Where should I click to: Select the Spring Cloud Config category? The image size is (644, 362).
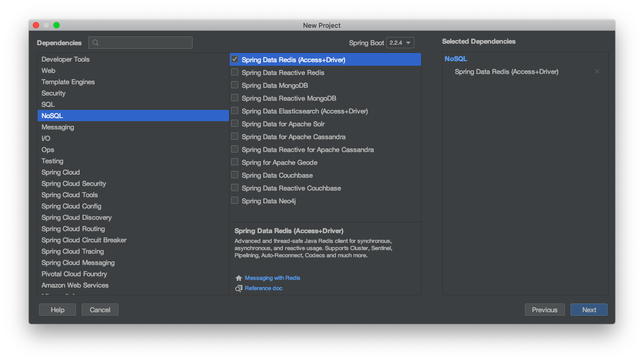click(133, 206)
